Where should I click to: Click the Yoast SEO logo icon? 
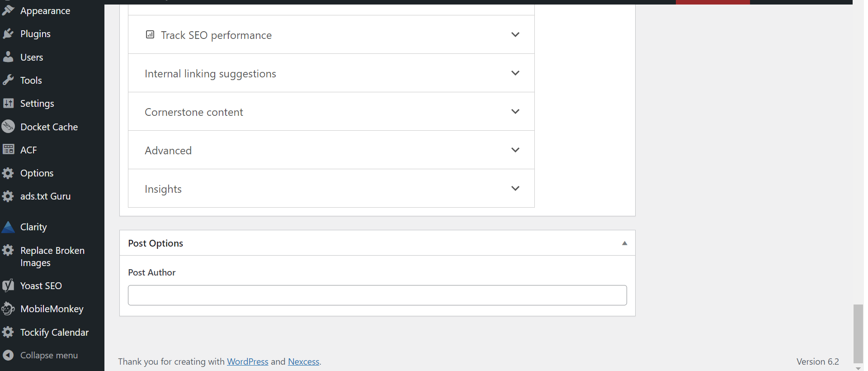[x=8, y=285]
